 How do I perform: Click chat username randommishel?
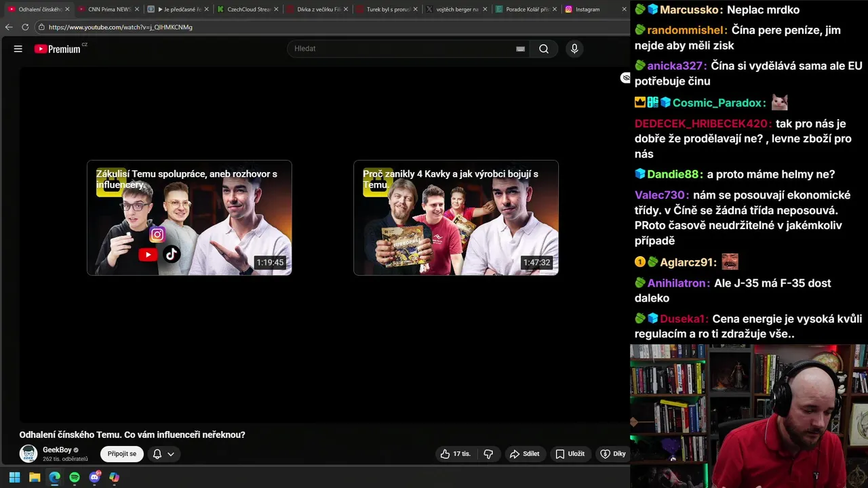point(687,30)
